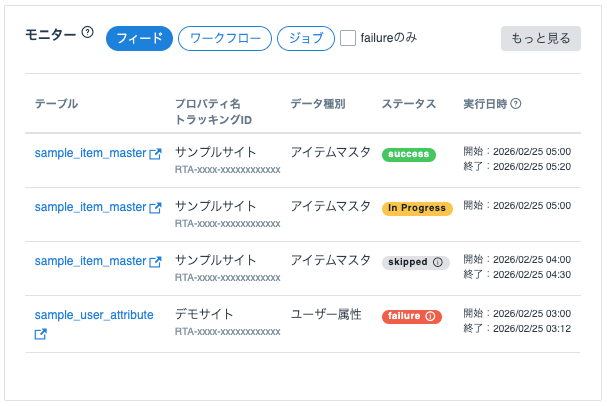
Task: Click サンプルサイト in the success row
Action: pyautogui.click(x=216, y=152)
